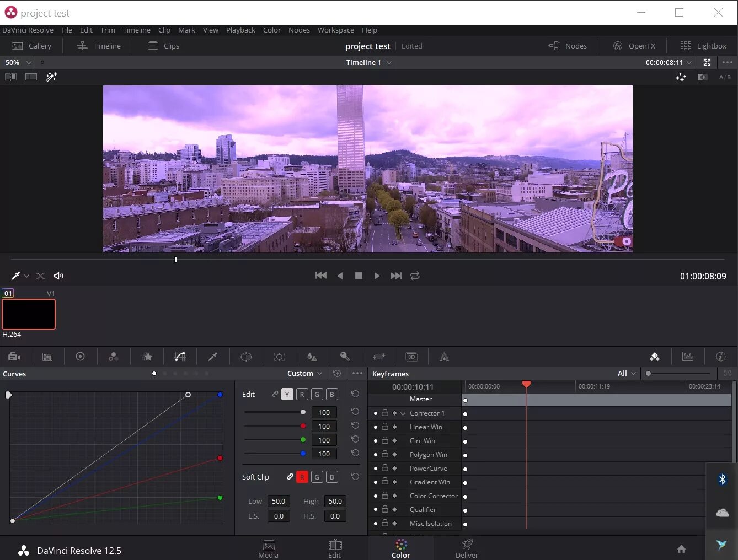Open the Tracker palette icon
This screenshot has height=560, width=738.
279,357
